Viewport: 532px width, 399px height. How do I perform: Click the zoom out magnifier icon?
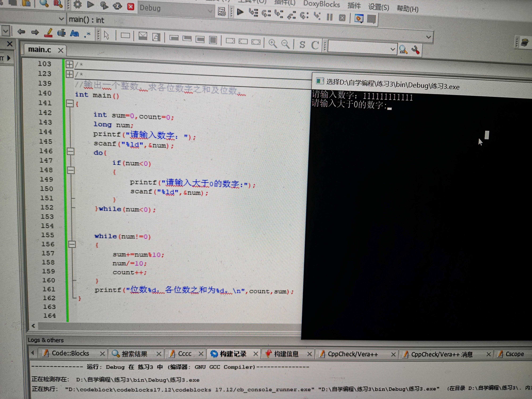(285, 44)
